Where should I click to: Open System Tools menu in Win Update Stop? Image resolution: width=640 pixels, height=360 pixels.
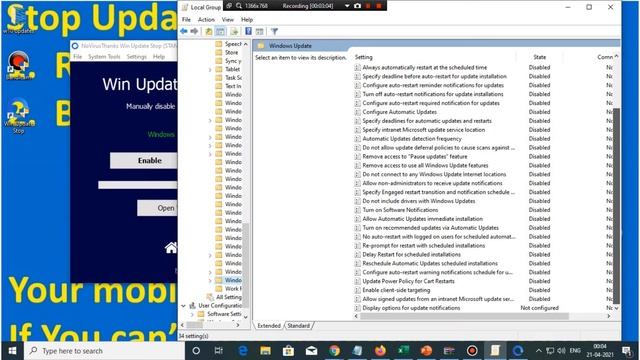(104, 57)
